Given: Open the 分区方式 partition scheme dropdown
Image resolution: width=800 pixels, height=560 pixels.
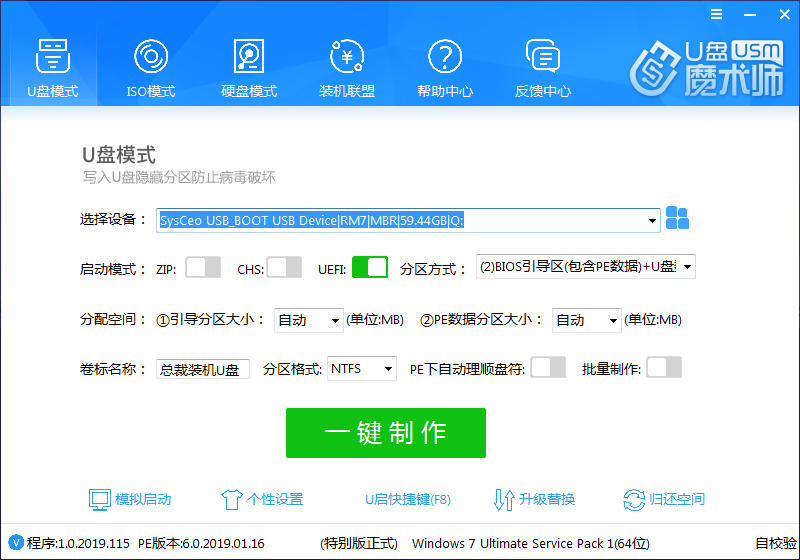Looking at the screenshot, I should click(686, 267).
